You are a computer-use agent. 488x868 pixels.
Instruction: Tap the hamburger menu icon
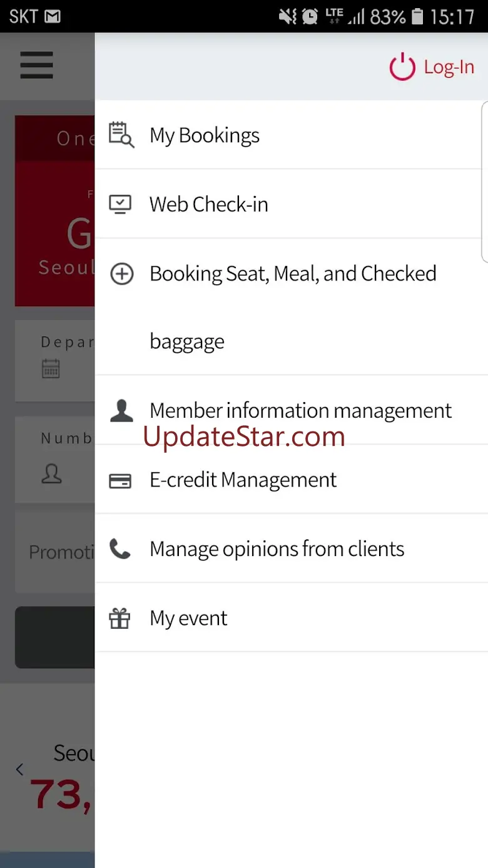[36, 65]
